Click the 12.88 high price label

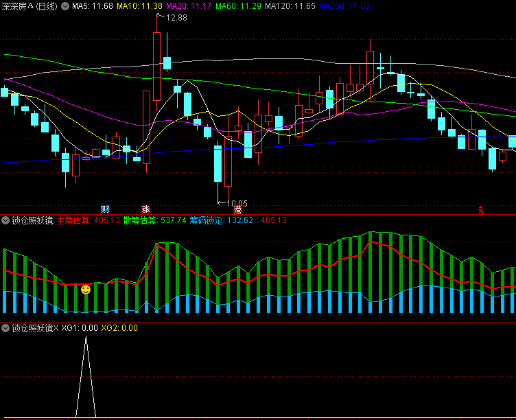[x=176, y=18]
